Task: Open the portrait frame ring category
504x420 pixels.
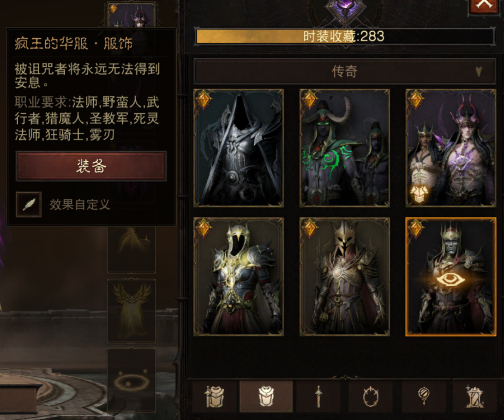Action: [371, 396]
